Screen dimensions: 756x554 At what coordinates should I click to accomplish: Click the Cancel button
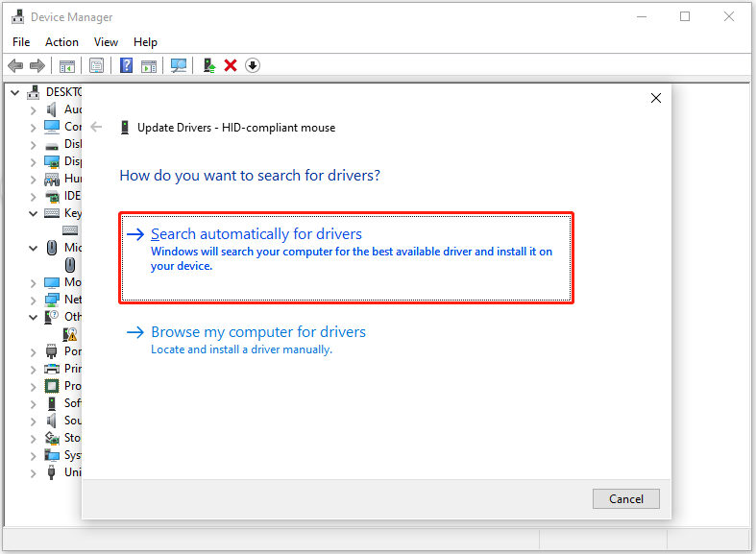[625, 498]
